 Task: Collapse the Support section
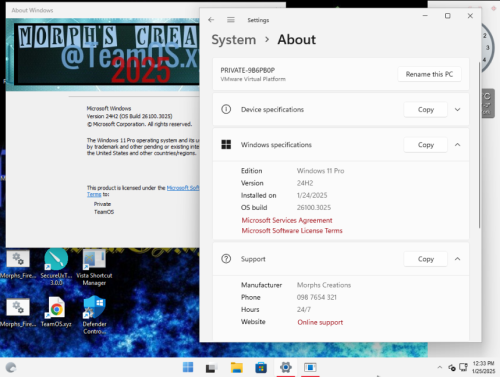[458, 259]
